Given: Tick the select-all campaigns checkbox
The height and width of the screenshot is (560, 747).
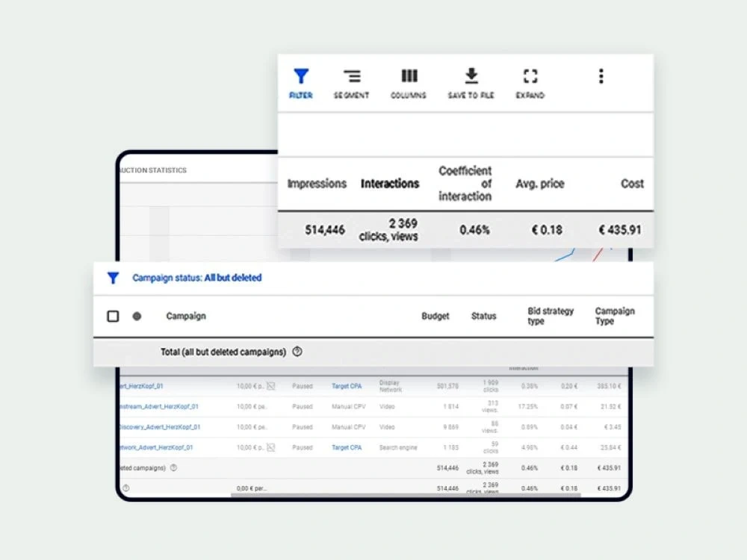Looking at the screenshot, I should tap(113, 316).
